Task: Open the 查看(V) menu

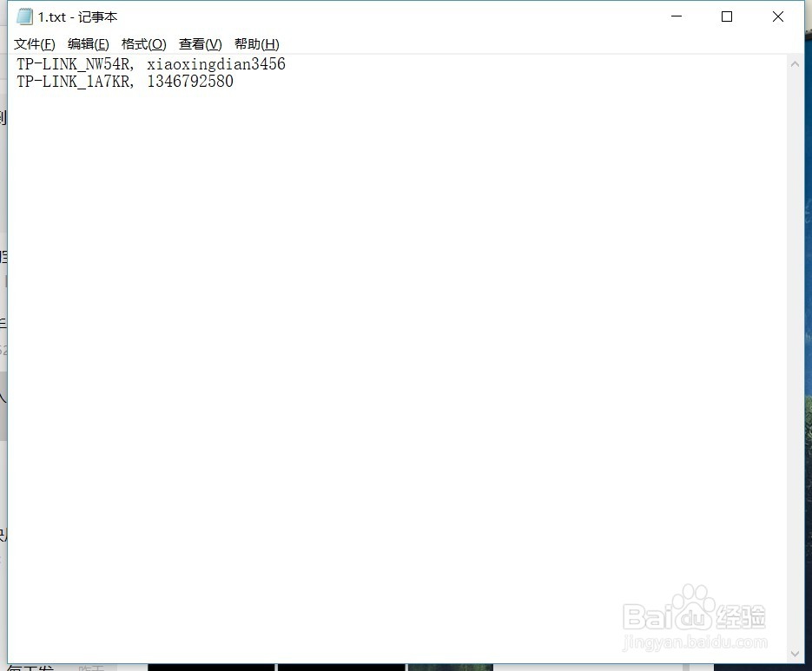Action: click(198, 44)
